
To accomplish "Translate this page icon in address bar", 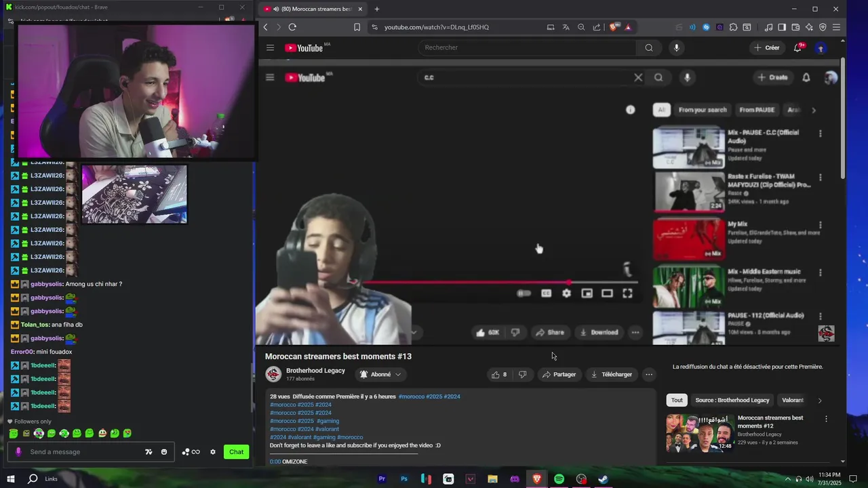I will (566, 27).
